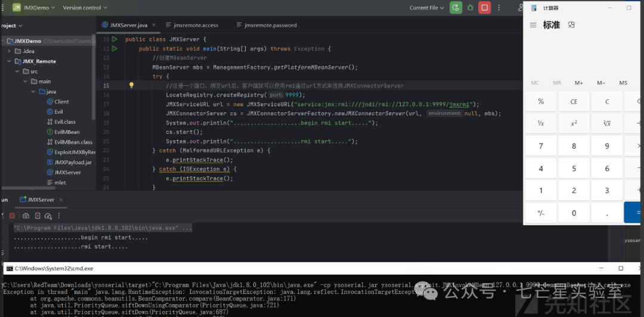Toggle the Calculator keep-on-top icon
The image size is (644, 317).
coord(571,25)
